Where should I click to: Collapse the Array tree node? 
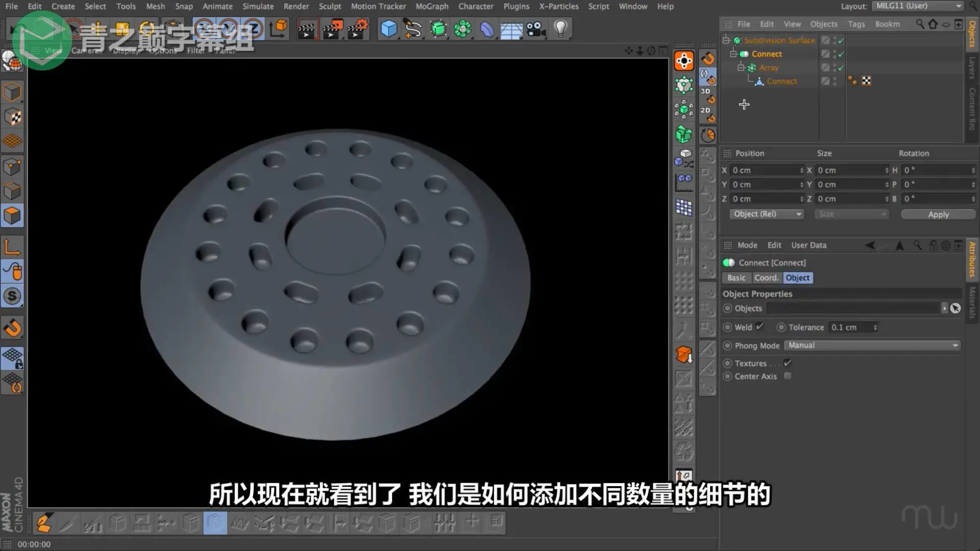[741, 67]
